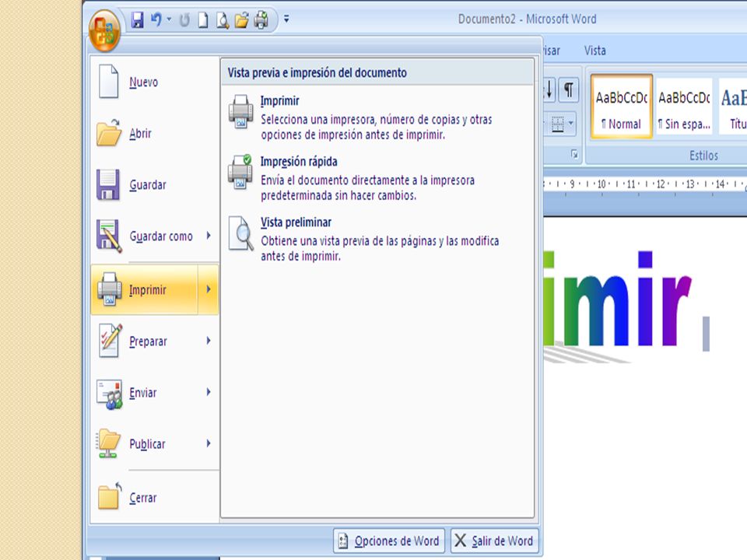Open the Vista ribbon tab

click(595, 51)
